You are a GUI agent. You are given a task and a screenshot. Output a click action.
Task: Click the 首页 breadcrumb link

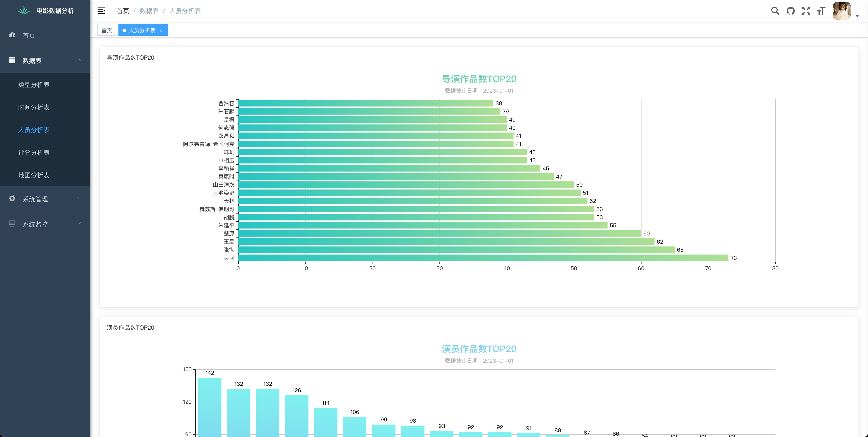pos(123,11)
